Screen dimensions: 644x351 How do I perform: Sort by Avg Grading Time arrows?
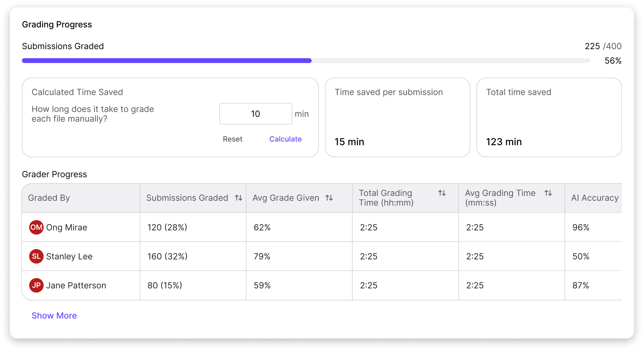click(548, 193)
